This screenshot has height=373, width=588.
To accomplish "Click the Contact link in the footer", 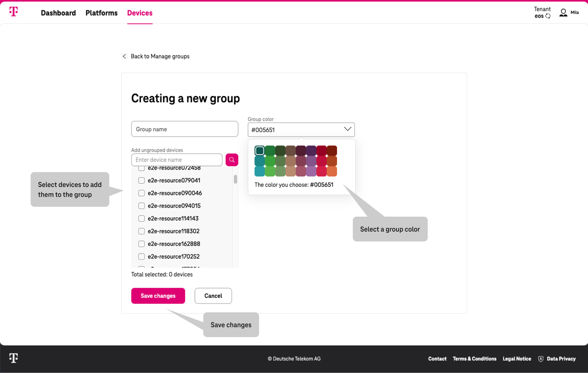I will 437,359.
